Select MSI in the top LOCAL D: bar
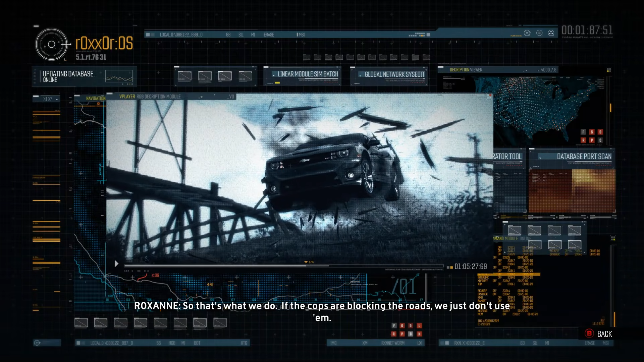644x362 pixels. (301, 35)
